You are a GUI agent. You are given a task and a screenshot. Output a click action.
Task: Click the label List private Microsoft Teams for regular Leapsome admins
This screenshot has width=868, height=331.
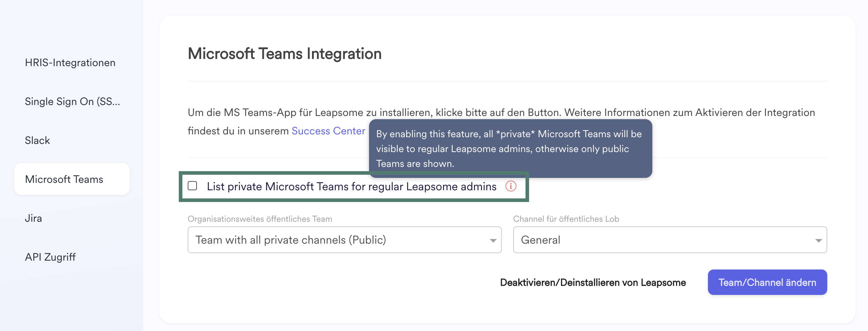click(x=352, y=186)
